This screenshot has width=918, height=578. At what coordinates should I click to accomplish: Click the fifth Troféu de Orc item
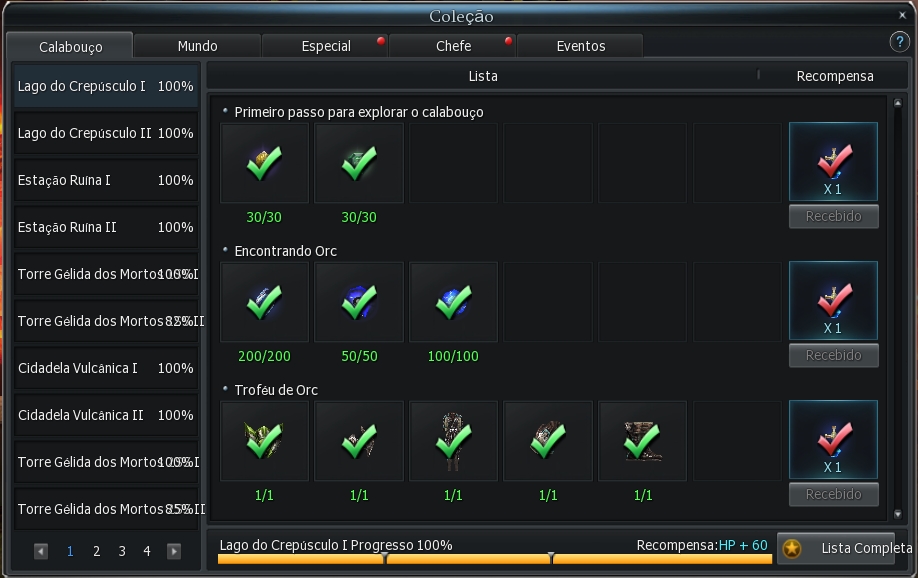[x=642, y=441]
